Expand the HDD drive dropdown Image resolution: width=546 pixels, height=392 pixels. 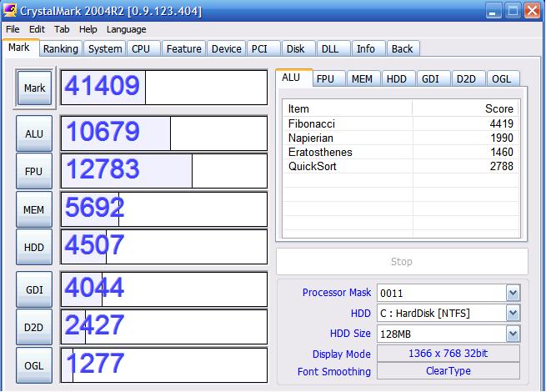point(513,314)
